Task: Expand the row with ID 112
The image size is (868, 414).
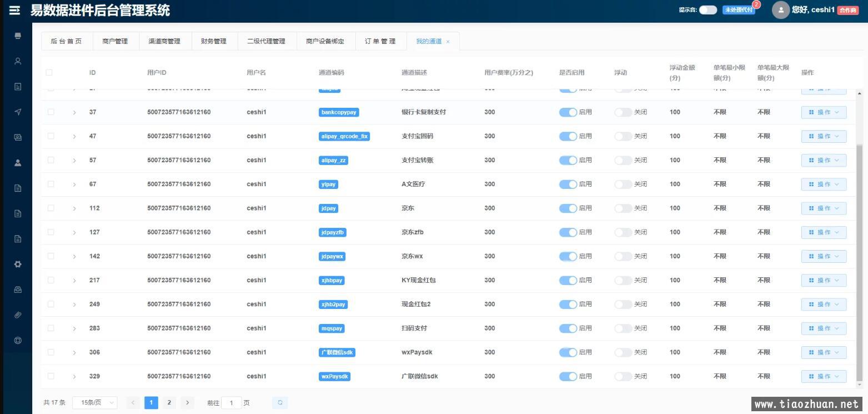Action: tap(74, 208)
